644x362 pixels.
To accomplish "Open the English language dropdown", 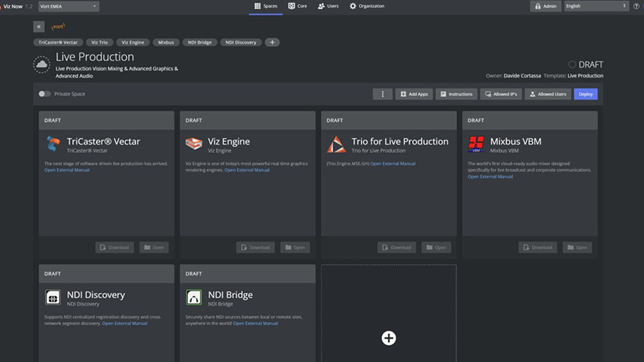I will coord(596,6).
